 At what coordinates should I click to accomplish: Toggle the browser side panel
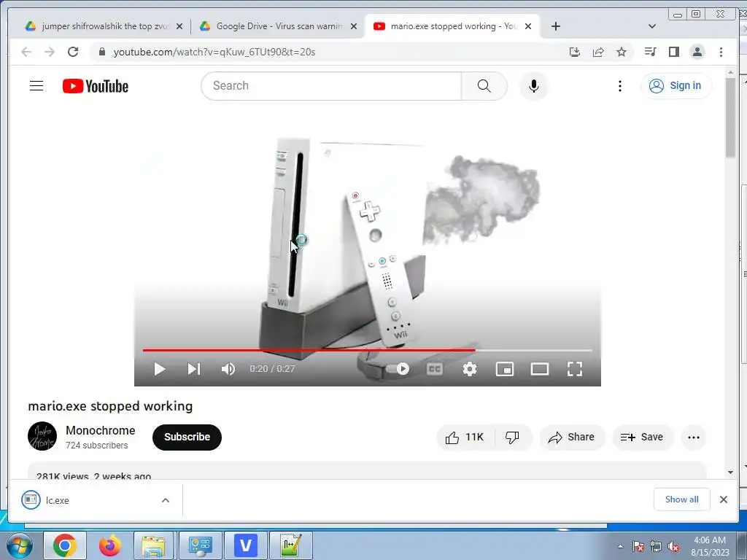(x=673, y=52)
